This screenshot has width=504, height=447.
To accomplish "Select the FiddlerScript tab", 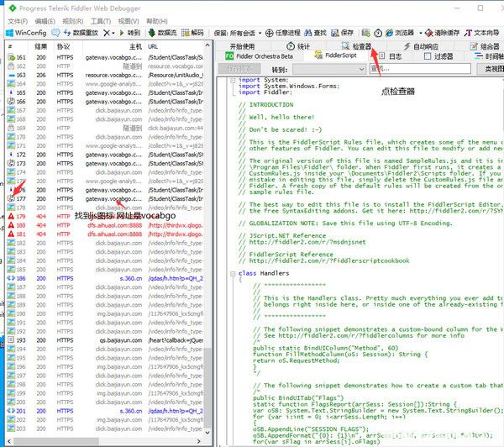I will (335, 55).
